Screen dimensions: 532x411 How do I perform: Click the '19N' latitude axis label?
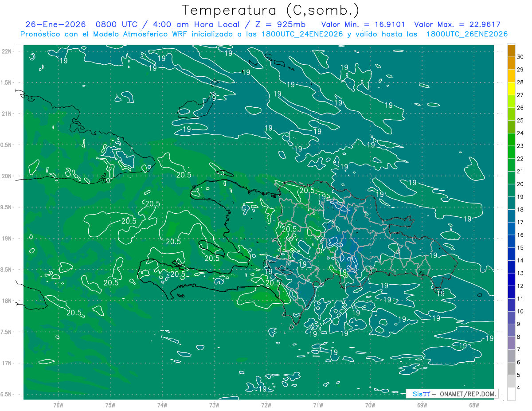(6, 239)
